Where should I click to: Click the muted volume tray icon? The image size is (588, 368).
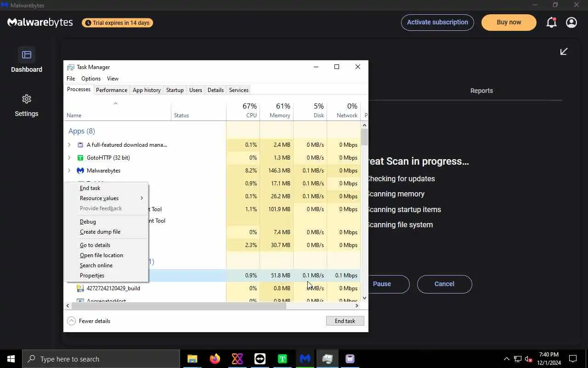click(529, 359)
